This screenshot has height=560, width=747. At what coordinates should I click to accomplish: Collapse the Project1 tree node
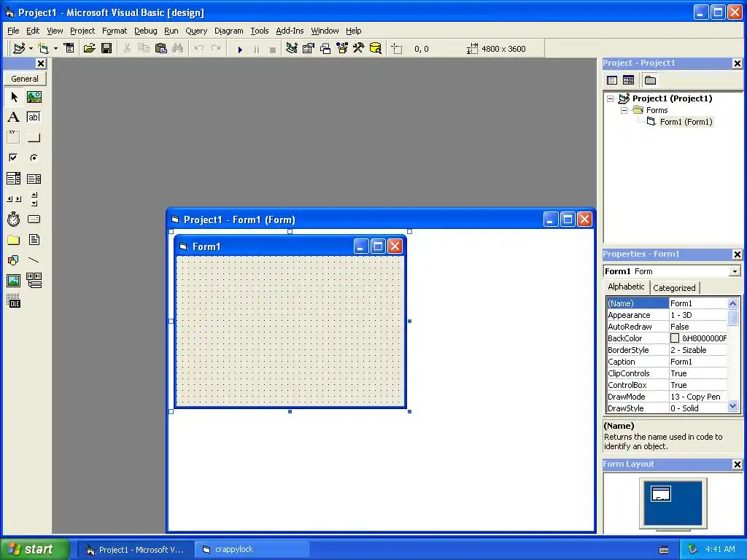tap(611, 99)
